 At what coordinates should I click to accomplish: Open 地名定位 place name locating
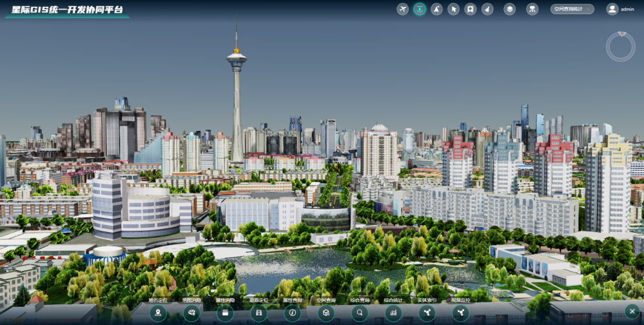click(158, 313)
